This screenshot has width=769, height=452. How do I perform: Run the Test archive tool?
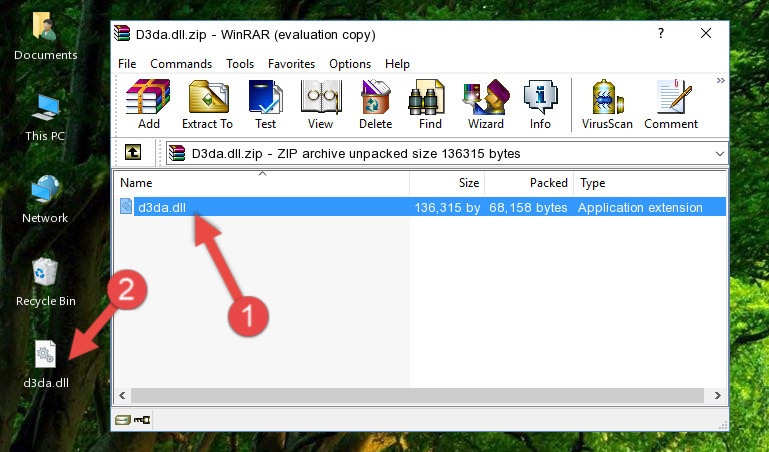265,104
